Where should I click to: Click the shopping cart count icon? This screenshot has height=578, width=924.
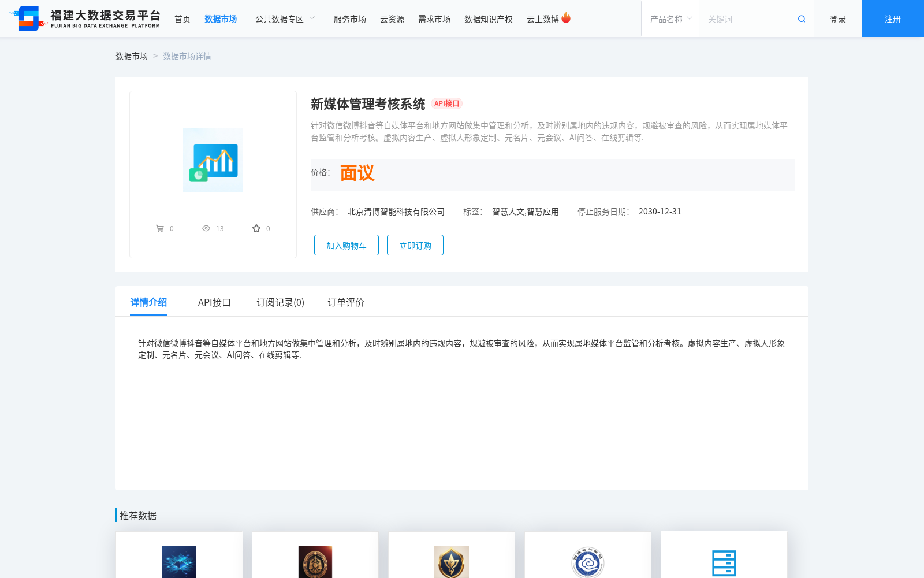(160, 228)
